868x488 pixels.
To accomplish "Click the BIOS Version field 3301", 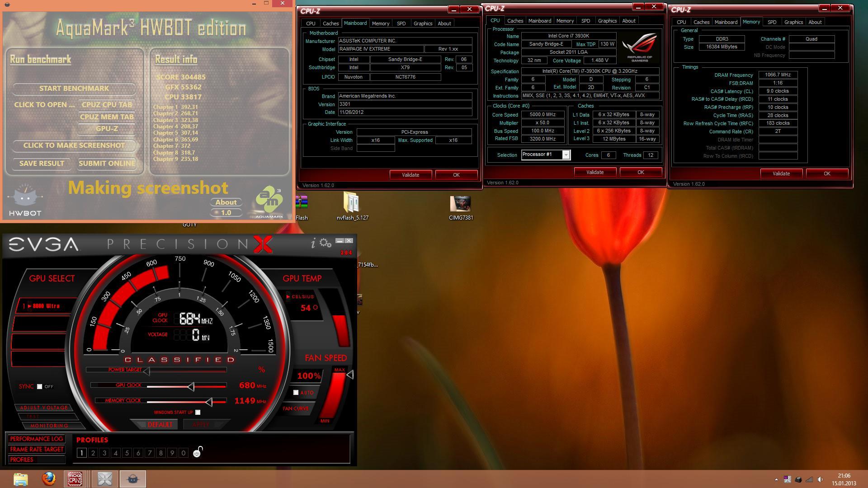I will [x=405, y=104].
